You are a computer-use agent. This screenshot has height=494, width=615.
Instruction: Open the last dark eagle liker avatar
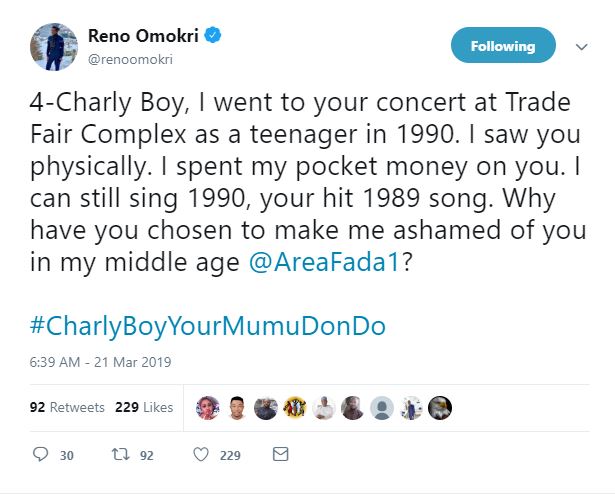(440, 408)
